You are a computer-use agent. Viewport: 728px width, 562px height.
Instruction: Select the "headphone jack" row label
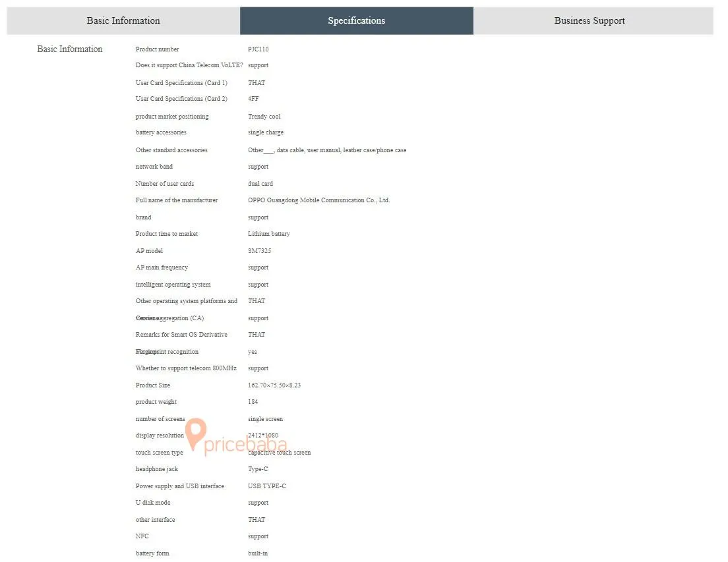click(156, 469)
